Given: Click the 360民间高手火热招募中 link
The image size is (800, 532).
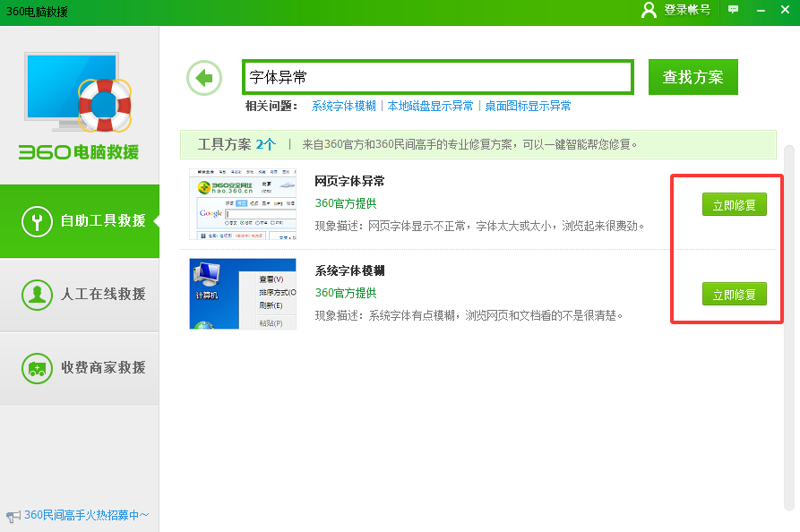Looking at the screenshot, I should [x=86, y=515].
